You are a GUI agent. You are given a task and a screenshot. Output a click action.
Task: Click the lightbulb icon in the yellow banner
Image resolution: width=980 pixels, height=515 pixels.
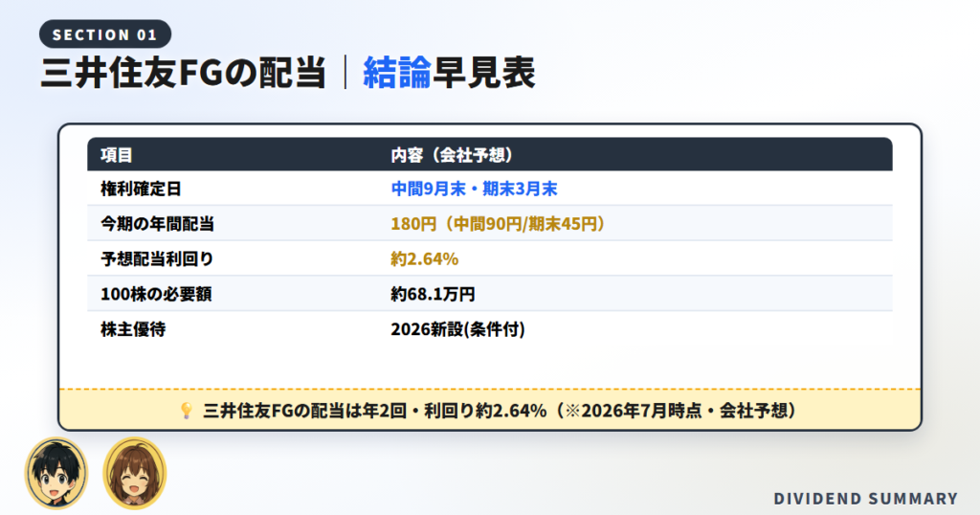186,411
